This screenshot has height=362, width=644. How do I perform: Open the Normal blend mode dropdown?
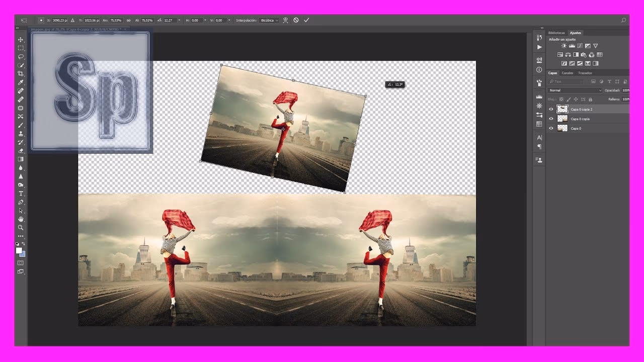click(x=574, y=90)
